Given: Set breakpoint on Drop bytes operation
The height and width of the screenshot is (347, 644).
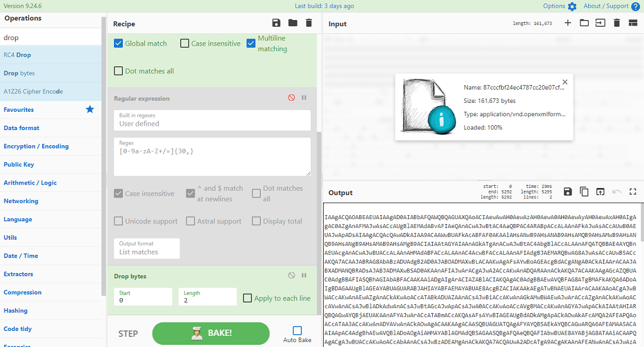Looking at the screenshot, I should 304,276.
